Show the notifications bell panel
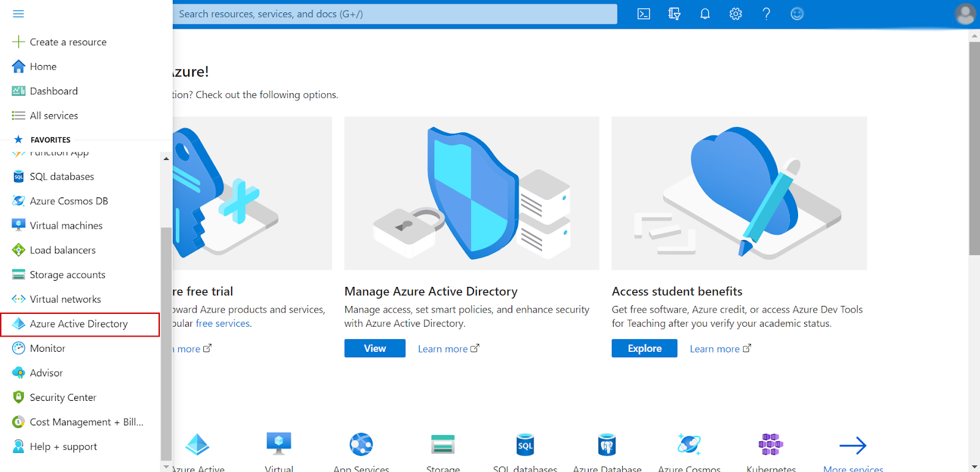Screen dimensions: 980x472 pyautogui.click(x=705, y=14)
